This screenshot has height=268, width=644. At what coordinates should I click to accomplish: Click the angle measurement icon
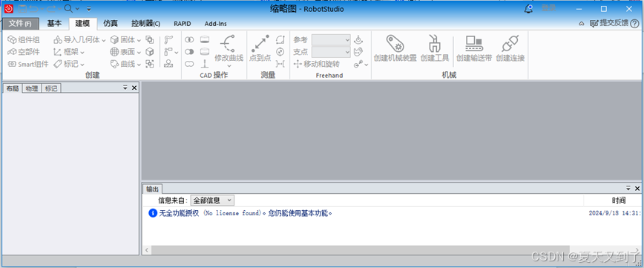point(280,40)
